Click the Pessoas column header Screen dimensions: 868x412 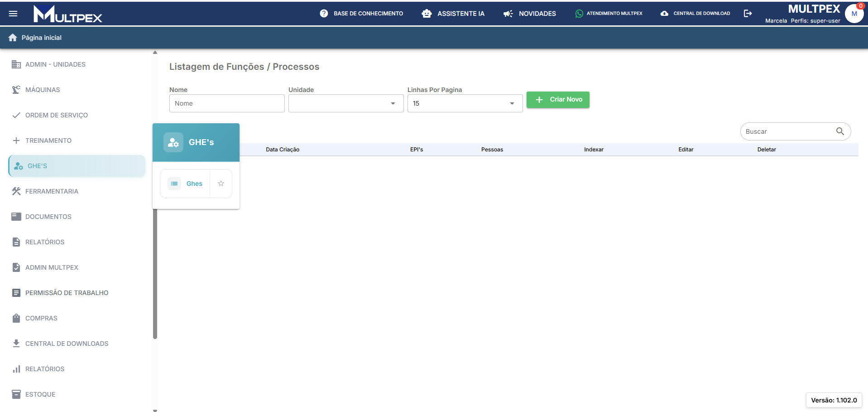[492, 150]
